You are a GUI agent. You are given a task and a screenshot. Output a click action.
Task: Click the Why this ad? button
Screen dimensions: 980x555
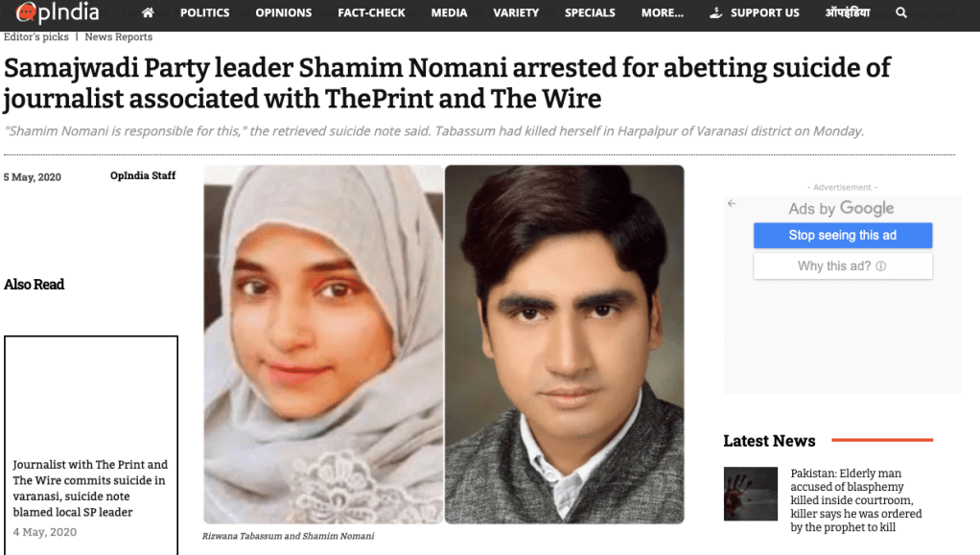coord(843,266)
